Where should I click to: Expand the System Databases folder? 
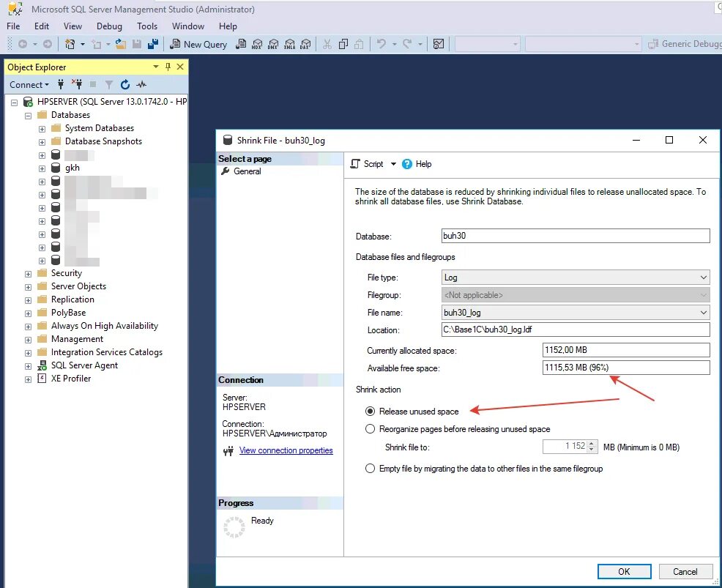coord(42,129)
